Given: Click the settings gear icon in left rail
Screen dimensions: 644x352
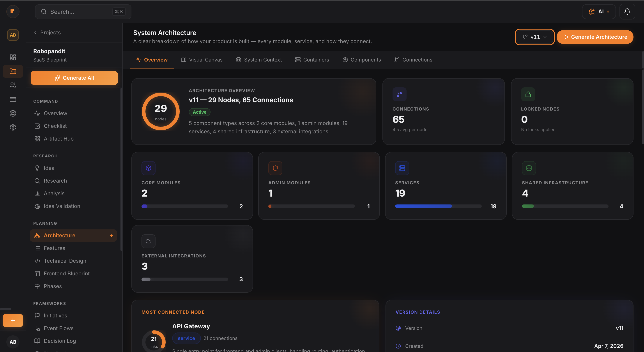Looking at the screenshot, I should point(13,127).
